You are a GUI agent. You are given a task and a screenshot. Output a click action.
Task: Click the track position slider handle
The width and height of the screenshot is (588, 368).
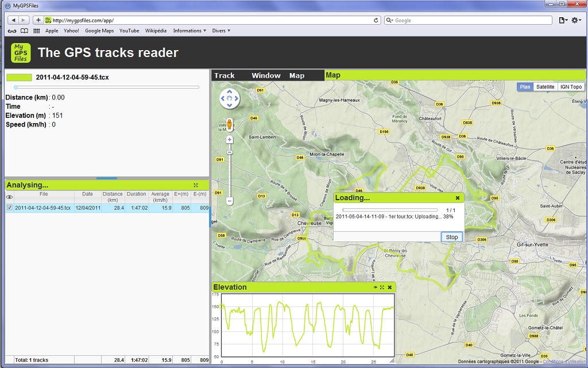[16, 87]
